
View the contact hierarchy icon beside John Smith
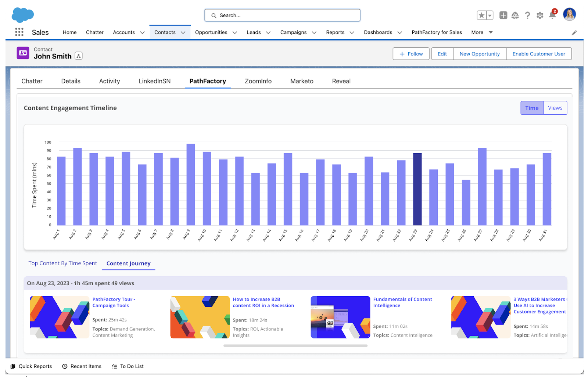(x=79, y=56)
